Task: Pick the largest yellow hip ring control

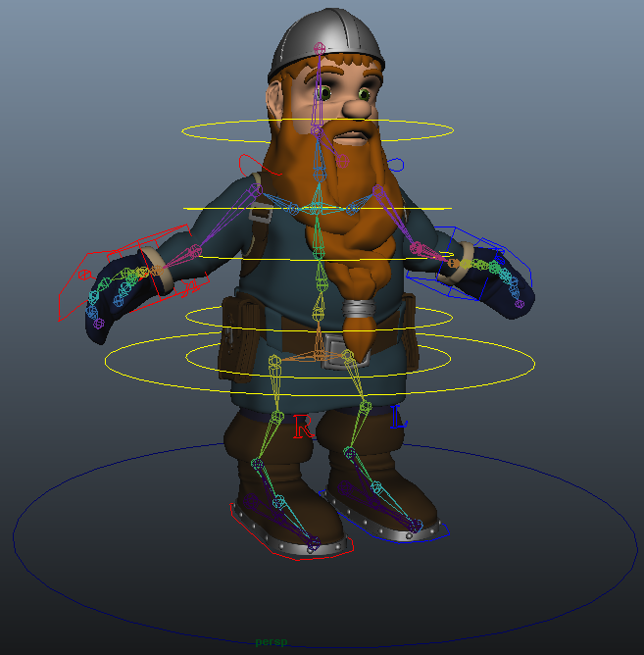Action: pyautogui.click(x=320, y=363)
